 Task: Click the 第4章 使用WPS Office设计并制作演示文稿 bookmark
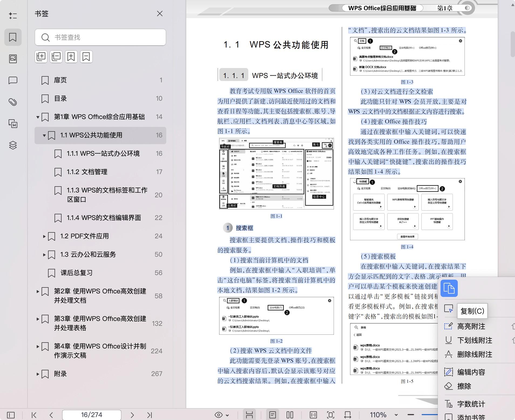coord(100,351)
